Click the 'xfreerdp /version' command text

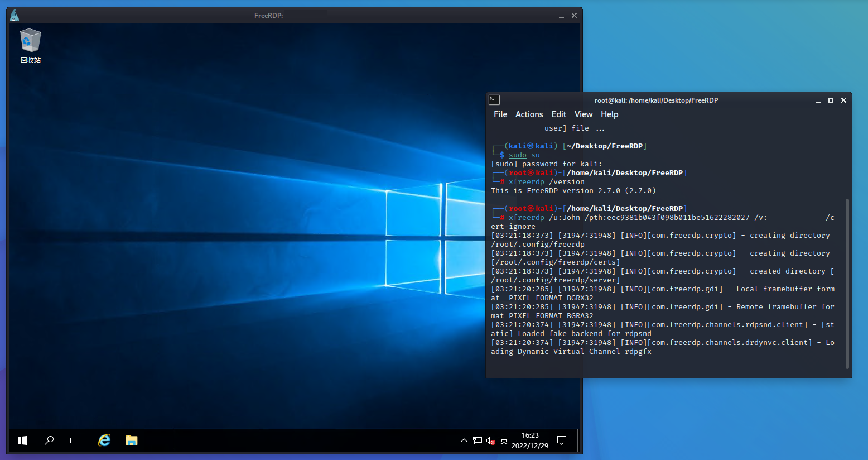coord(547,182)
